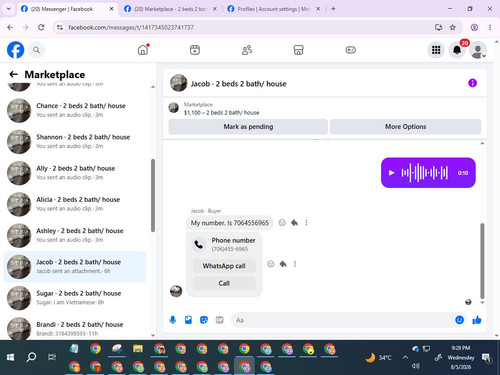Open the Marketplace storefront icon
The height and width of the screenshot is (375, 500).
pos(298,50)
